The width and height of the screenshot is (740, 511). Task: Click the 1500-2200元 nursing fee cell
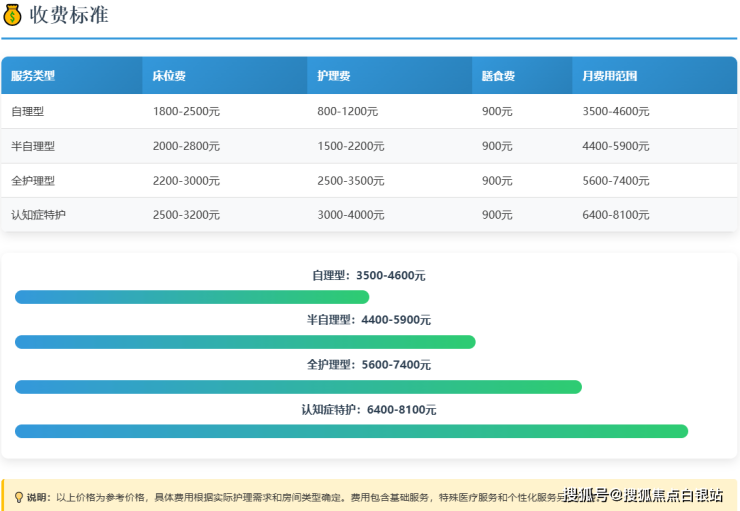click(351, 146)
